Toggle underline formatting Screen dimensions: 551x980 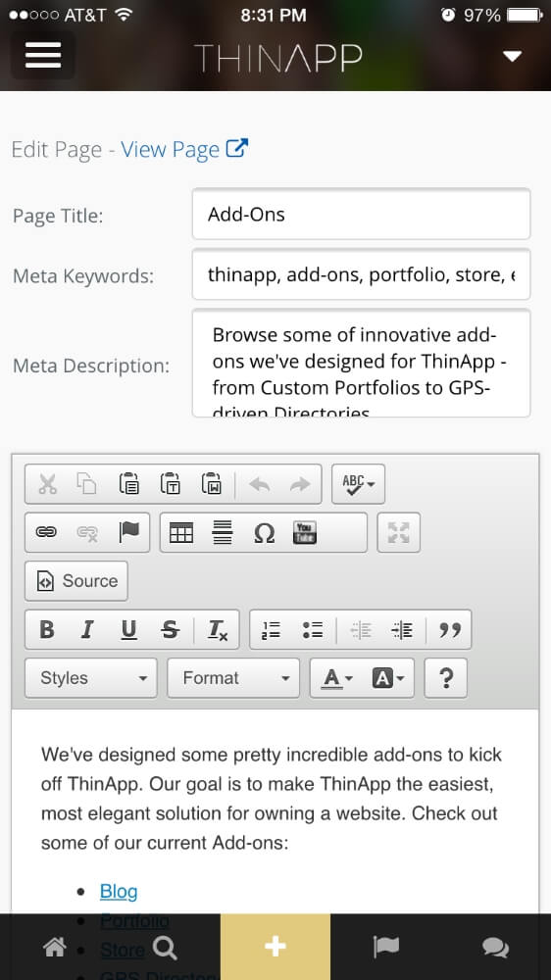point(128,629)
